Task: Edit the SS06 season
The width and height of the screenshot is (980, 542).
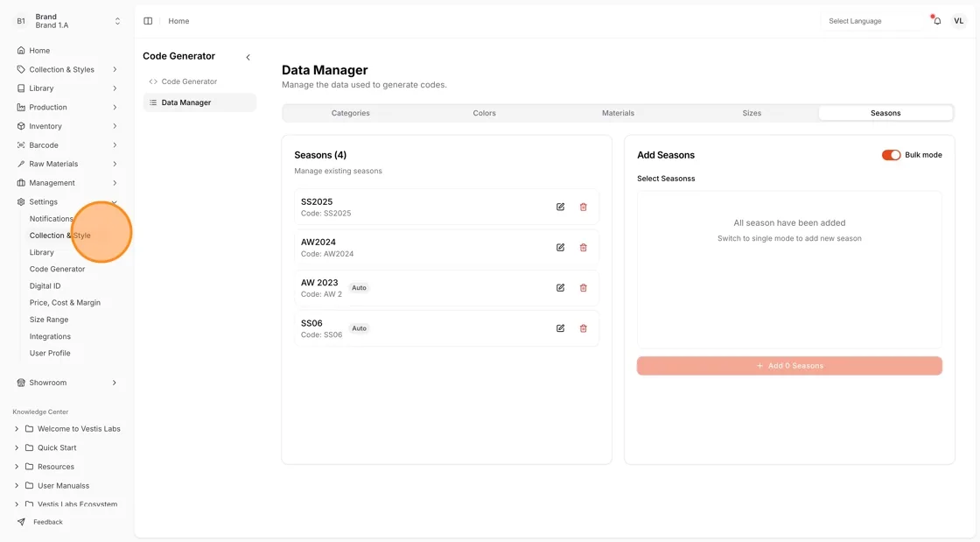Action: pyautogui.click(x=560, y=328)
